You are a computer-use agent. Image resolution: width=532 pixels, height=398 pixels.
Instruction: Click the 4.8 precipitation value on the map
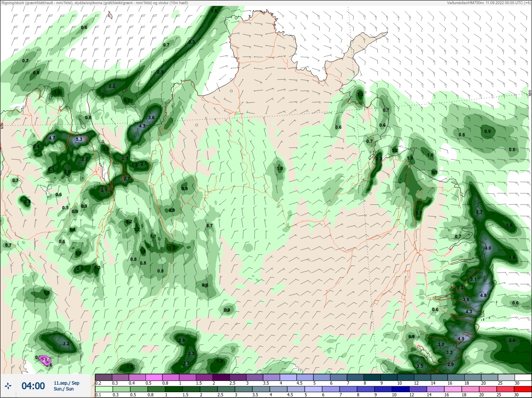[x=483, y=296]
